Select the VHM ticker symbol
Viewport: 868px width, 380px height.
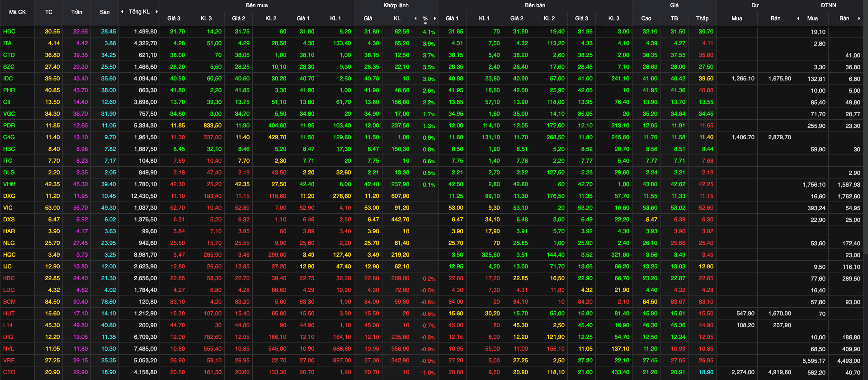click(9, 184)
